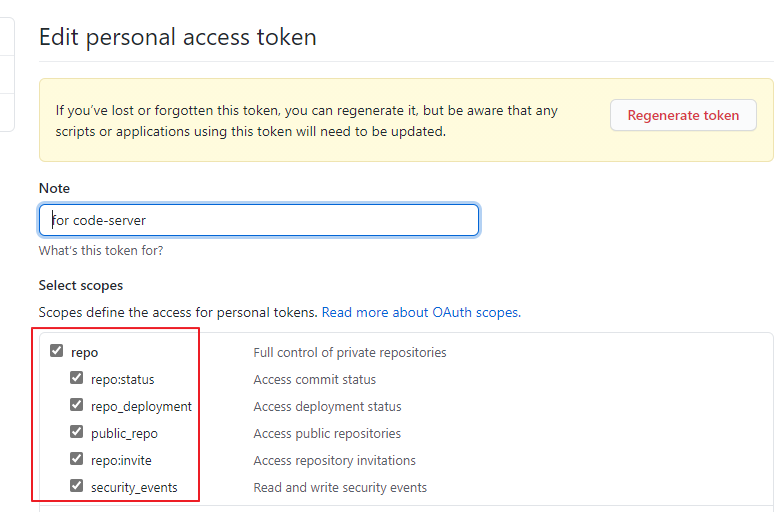Open the Read more about OAuth scopes link
Image resolution: width=780 pixels, height=512 pixels.
pyautogui.click(x=420, y=312)
